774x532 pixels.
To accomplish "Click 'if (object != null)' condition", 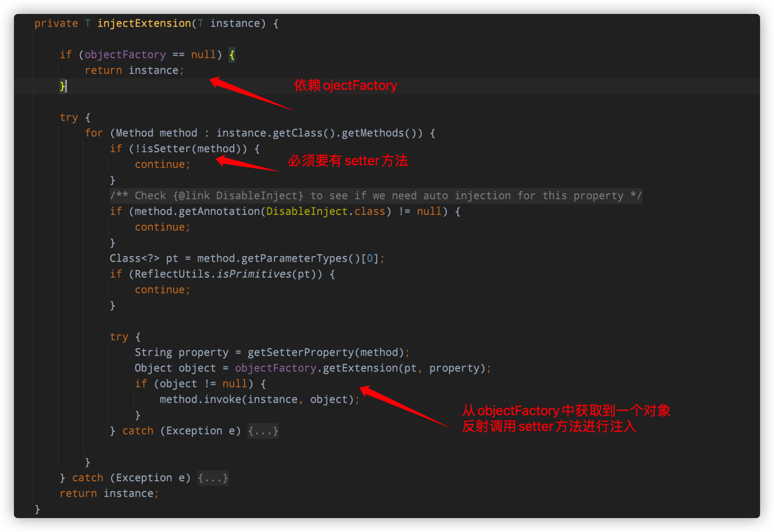I will (194, 384).
